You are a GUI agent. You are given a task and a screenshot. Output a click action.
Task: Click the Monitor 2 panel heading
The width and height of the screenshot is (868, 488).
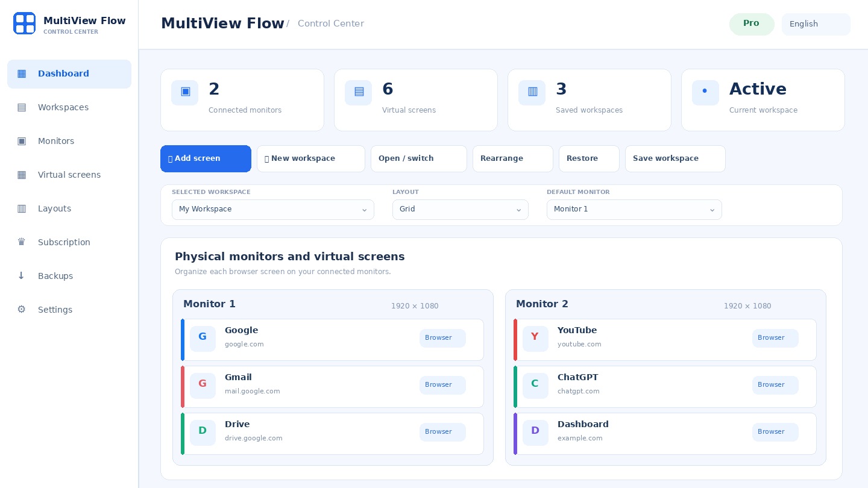coord(542,304)
